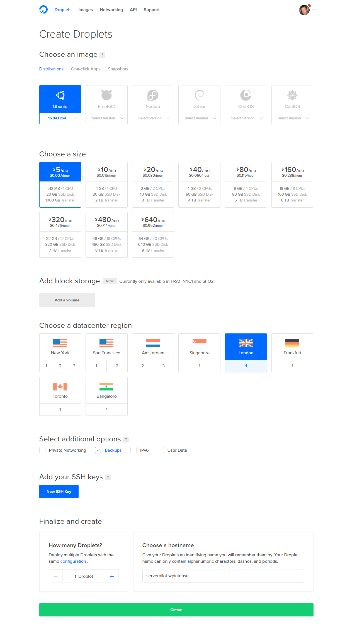
Task: Decrease droplet count with minus icon
Action: pos(56,576)
